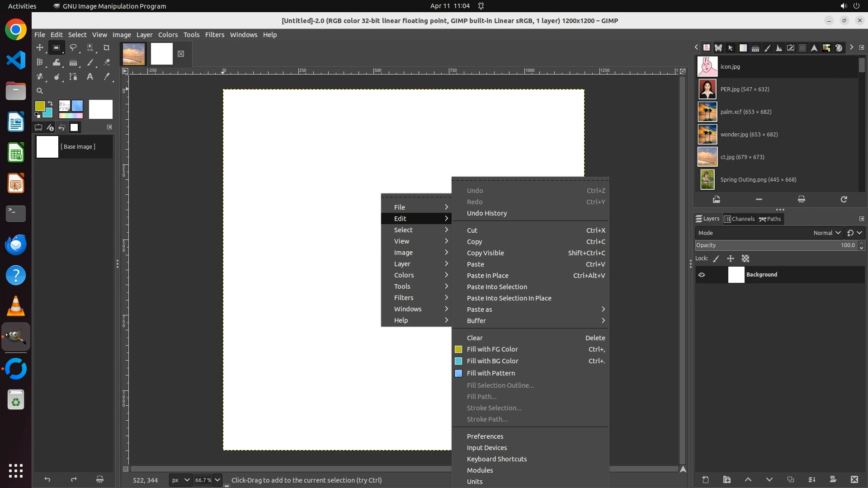Select the Free Select lasso tool
The image size is (868, 488).
point(73,47)
